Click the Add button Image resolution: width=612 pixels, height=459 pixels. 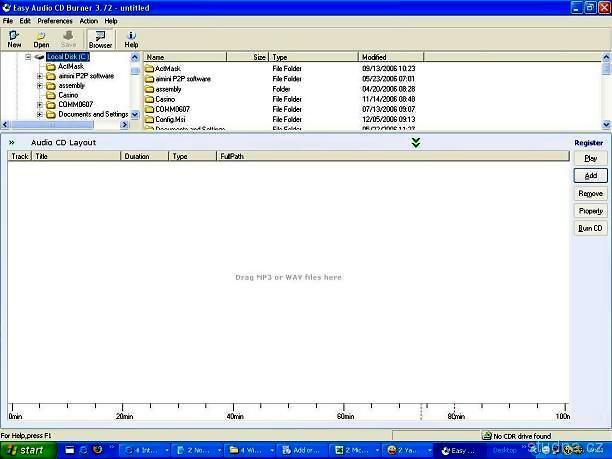tap(590, 175)
